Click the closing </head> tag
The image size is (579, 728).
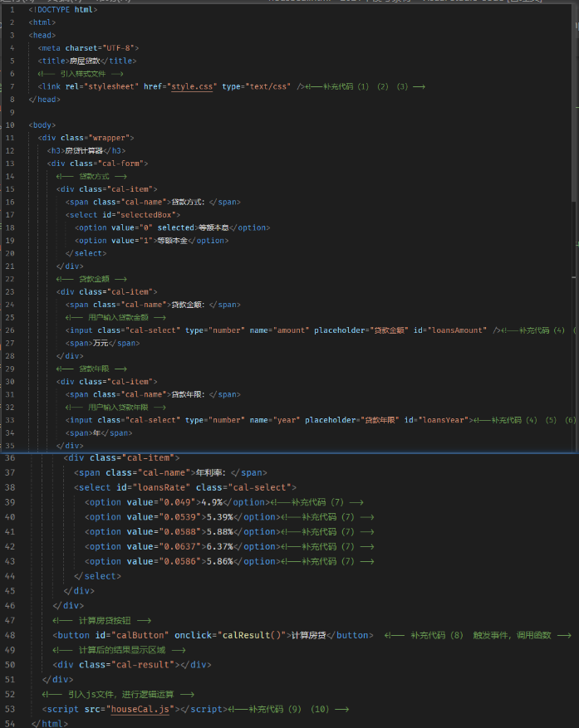(x=45, y=100)
